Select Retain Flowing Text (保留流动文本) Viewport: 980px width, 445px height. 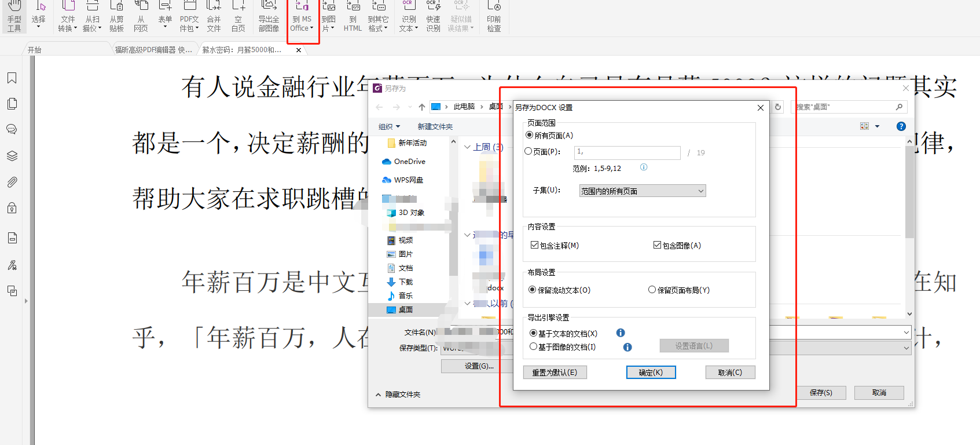pyautogui.click(x=532, y=290)
